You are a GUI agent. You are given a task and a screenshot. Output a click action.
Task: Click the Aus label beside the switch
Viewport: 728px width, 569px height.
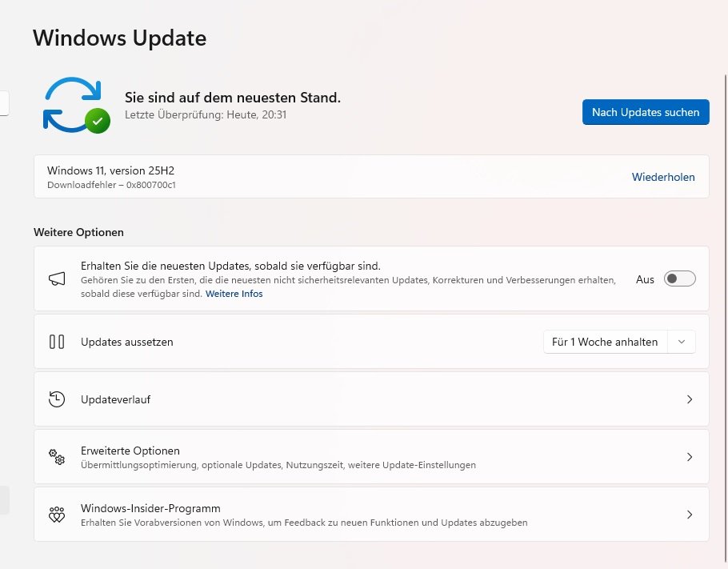tap(645, 279)
